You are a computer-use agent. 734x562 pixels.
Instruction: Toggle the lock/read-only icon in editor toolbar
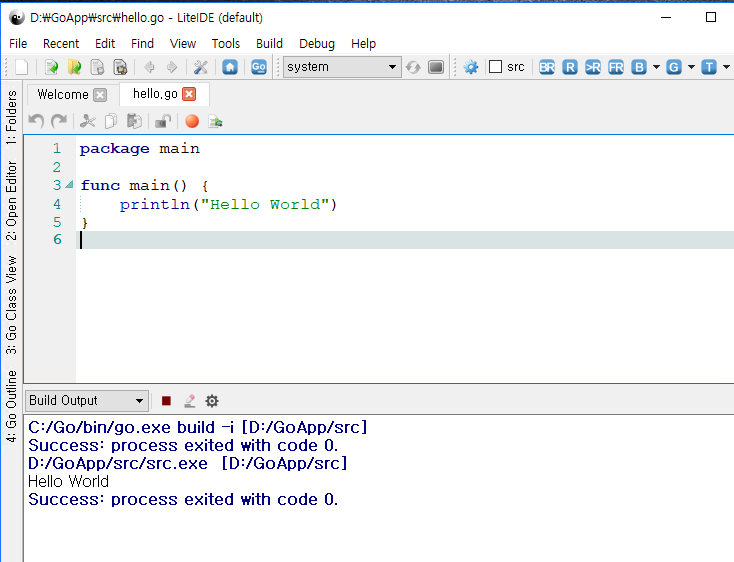point(162,121)
